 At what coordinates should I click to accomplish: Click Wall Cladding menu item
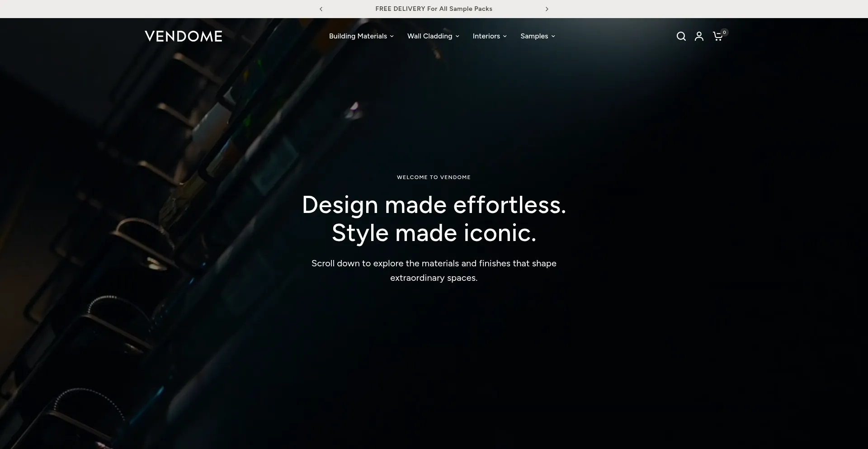coord(429,36)
